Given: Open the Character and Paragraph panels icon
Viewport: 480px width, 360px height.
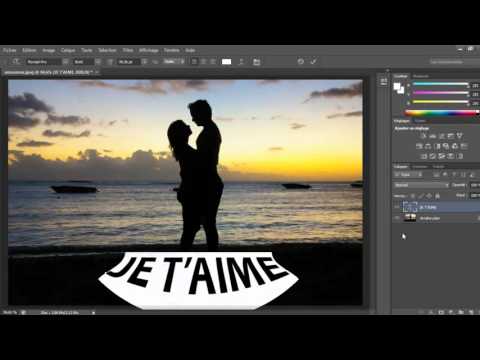Looking at the screenshot, I should tap(256, 62).
